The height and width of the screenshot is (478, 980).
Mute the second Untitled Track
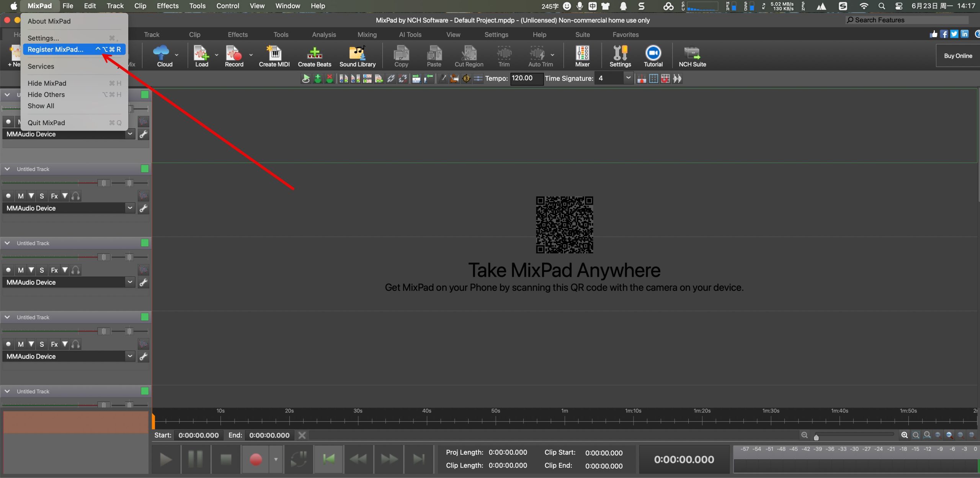coord(21,196)
